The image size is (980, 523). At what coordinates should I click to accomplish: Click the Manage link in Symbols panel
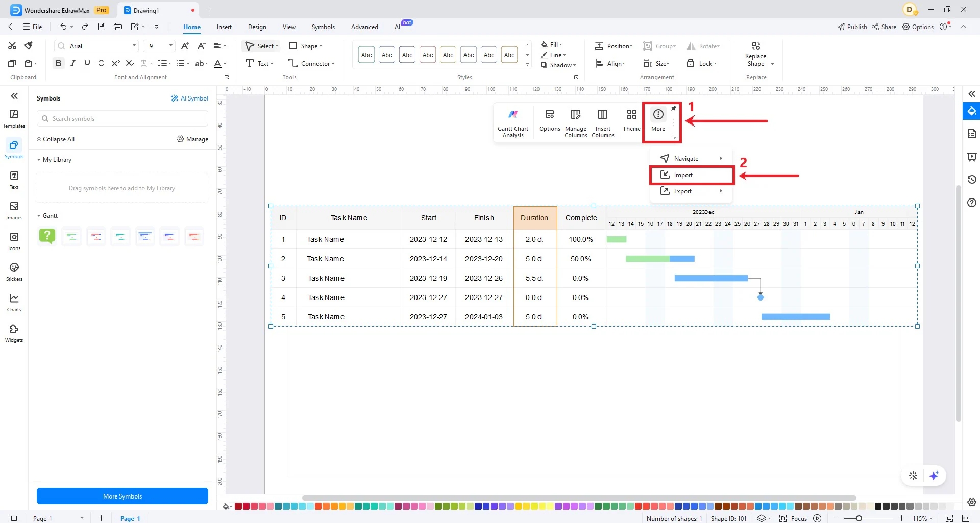pyautogui.click(x=198, y=139)
